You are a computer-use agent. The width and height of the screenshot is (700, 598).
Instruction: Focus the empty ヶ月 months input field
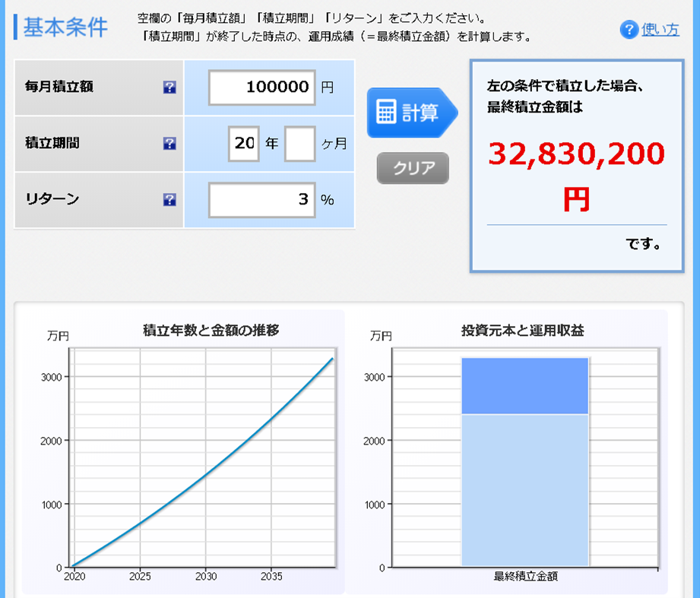tap(300, 144)
